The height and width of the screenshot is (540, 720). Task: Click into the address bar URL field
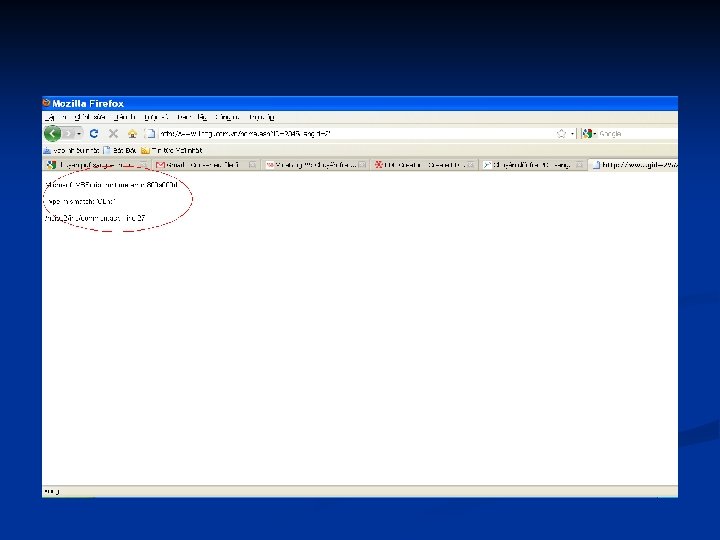pyautogui.click(x=356, y=134)
